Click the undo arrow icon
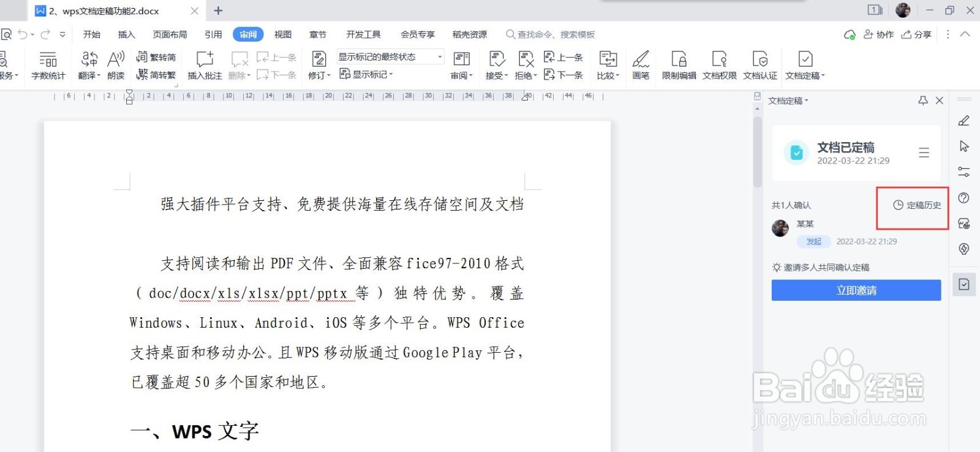This screenshot has height=452, width=980. coord(23,34)
